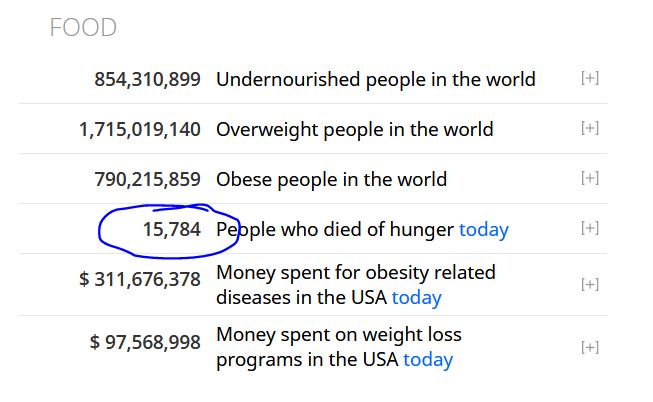Click the $ 97,568,998 weight loss counter

[x=145, y=341]
